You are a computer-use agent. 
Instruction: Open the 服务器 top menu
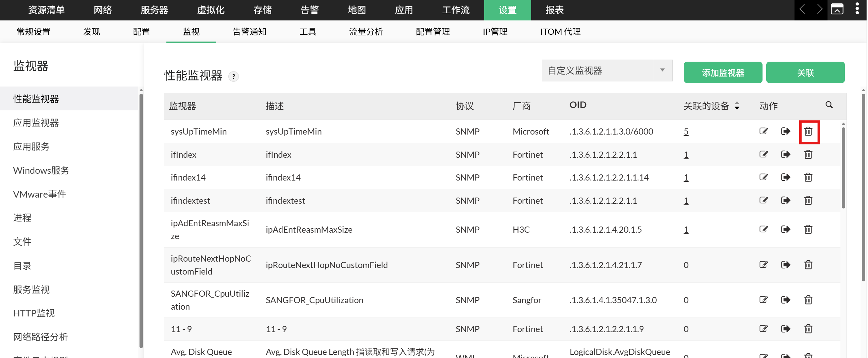[154, 10]
